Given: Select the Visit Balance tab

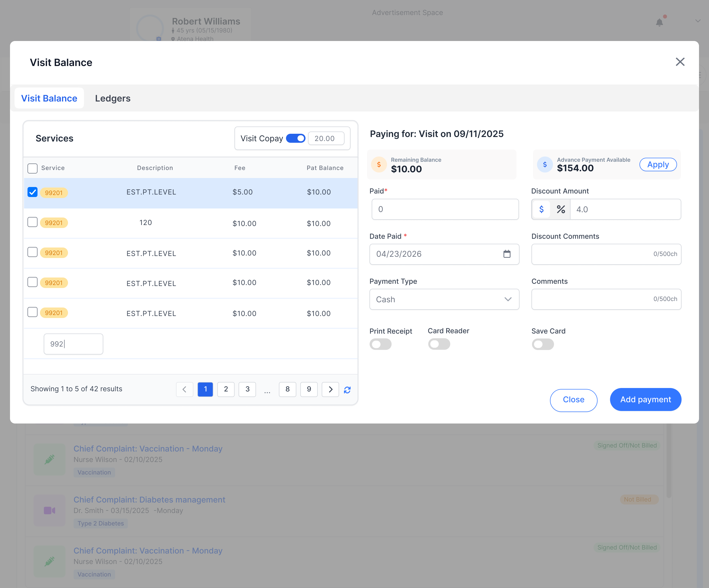Looking at the screenshot, I should point(49,98).
